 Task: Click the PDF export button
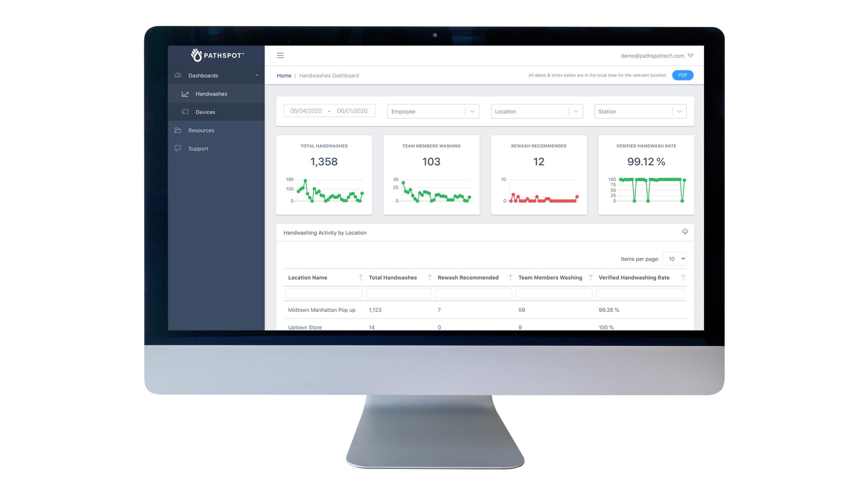pos(683,75)
